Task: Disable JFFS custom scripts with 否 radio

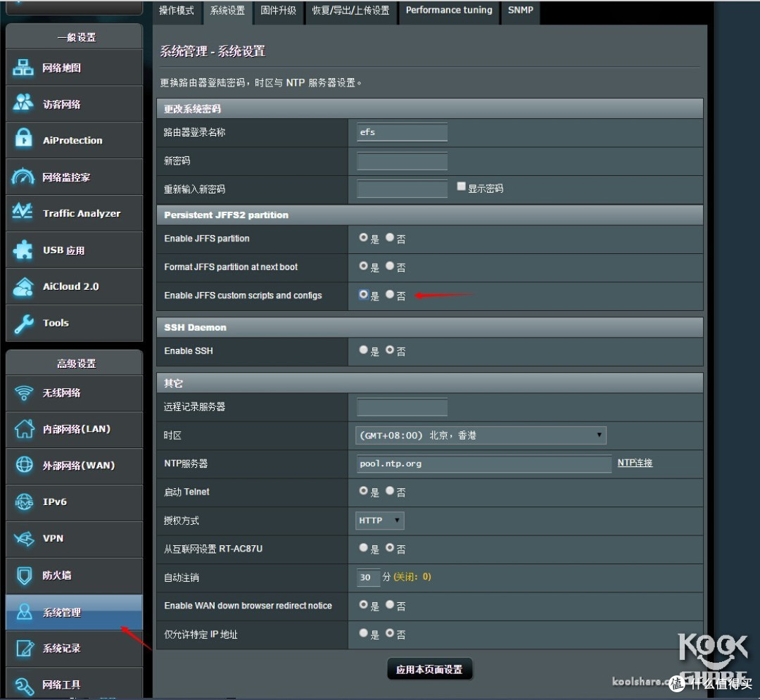Action: pos(390,295)
